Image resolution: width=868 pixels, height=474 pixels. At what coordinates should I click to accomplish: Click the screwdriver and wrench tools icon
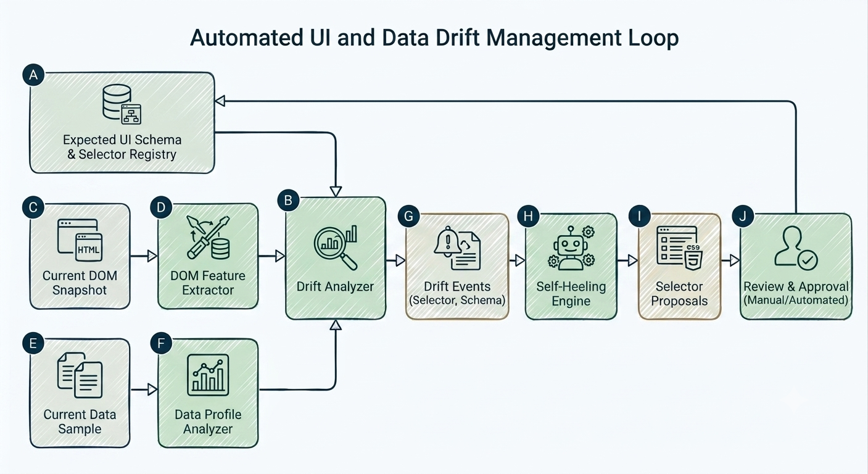[x=209, y=237]
